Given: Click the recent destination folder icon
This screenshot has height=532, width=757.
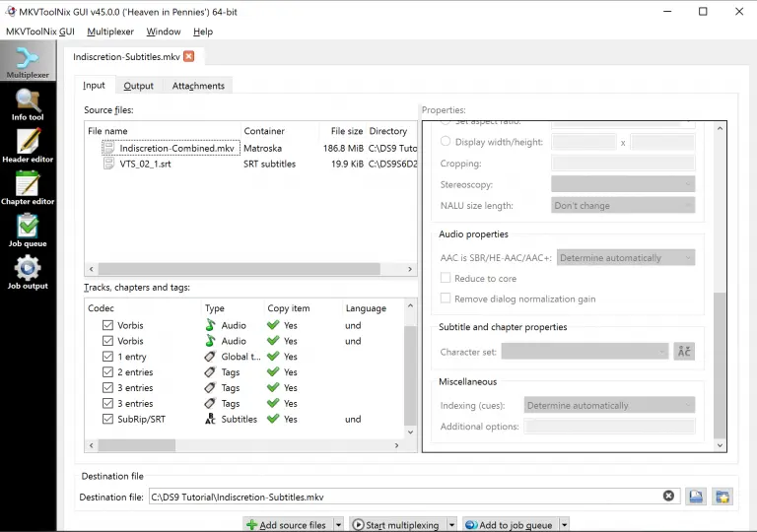Looking at the screenshot, I should [x=723, y=497].
